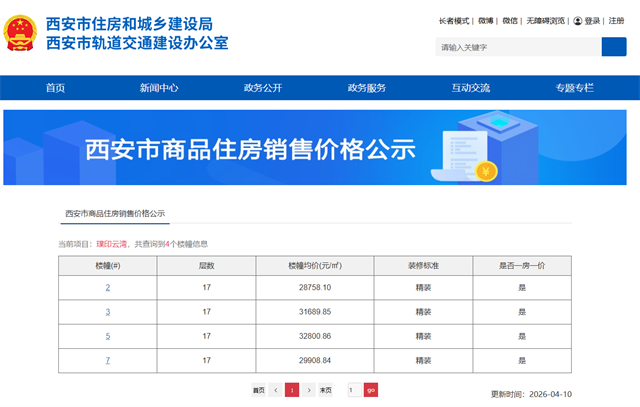Screen dimensions: 640x407
Task: Click the blue search button
Action: coord(613,47)
